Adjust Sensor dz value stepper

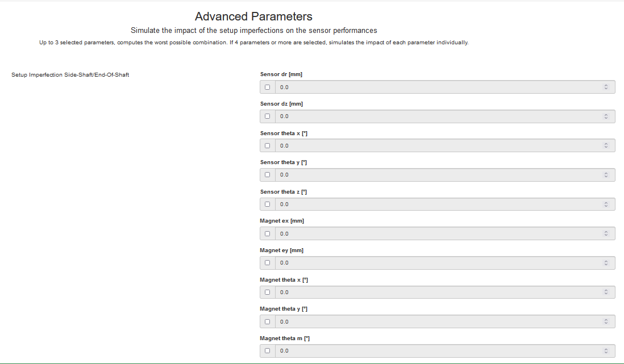[x=606, y=116]
